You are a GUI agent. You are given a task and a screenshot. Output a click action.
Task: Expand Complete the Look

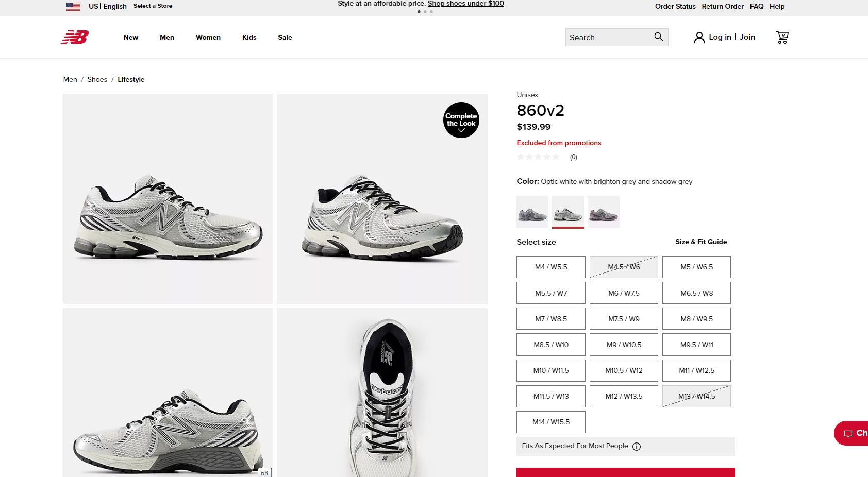[461, 120]
